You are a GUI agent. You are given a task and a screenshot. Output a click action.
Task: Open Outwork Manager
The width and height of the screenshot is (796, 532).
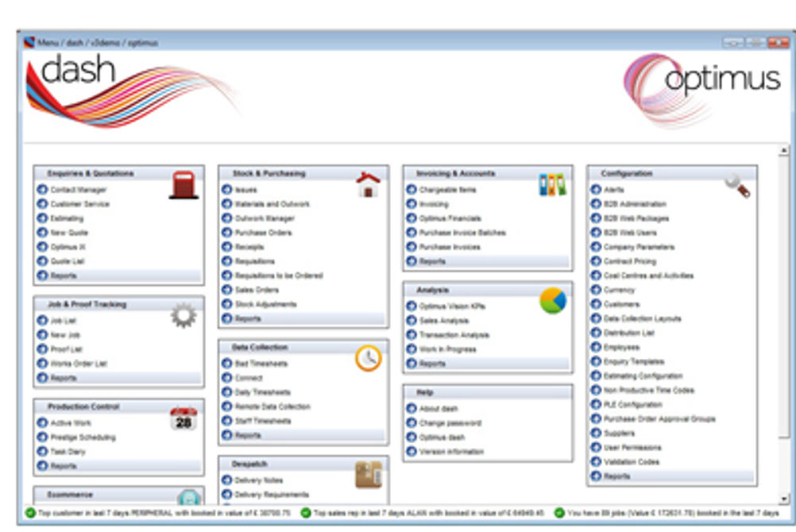click(265, 218)
